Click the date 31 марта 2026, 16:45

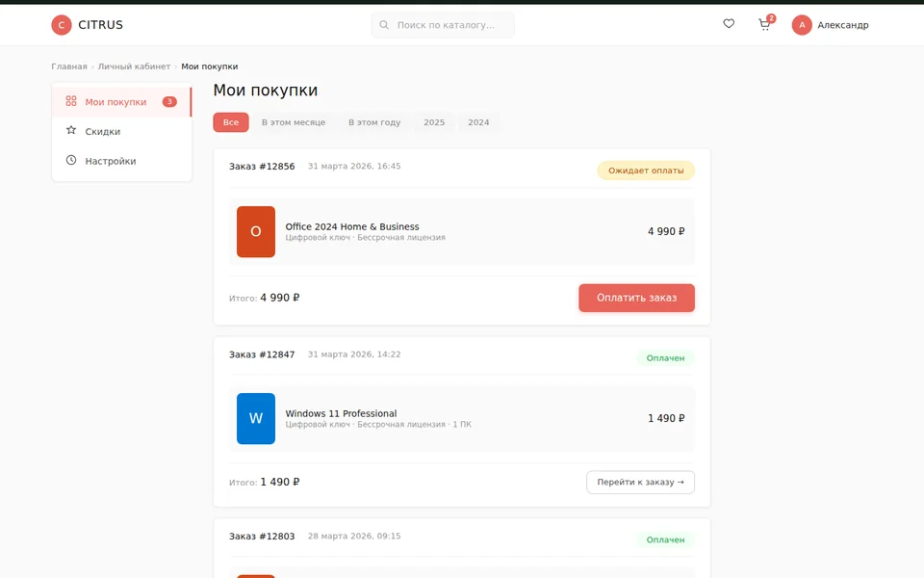[x=354, y=167]
